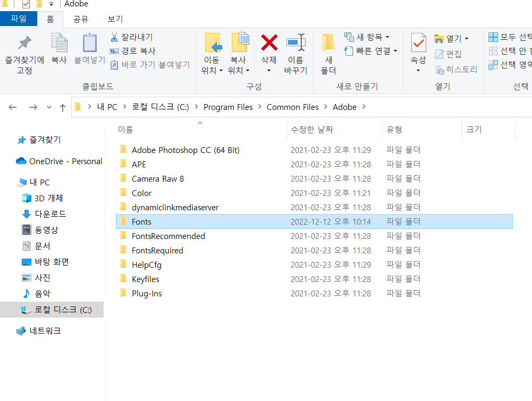Viewport: 532px width, 401px height.
Task: Go up one folder level
Action: pyautogui.click(x=62, y=108)
